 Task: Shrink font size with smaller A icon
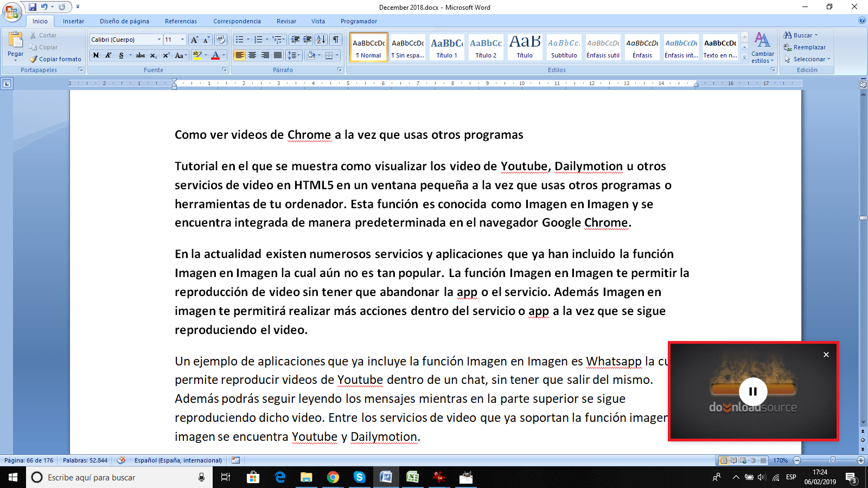pos(206,40)
